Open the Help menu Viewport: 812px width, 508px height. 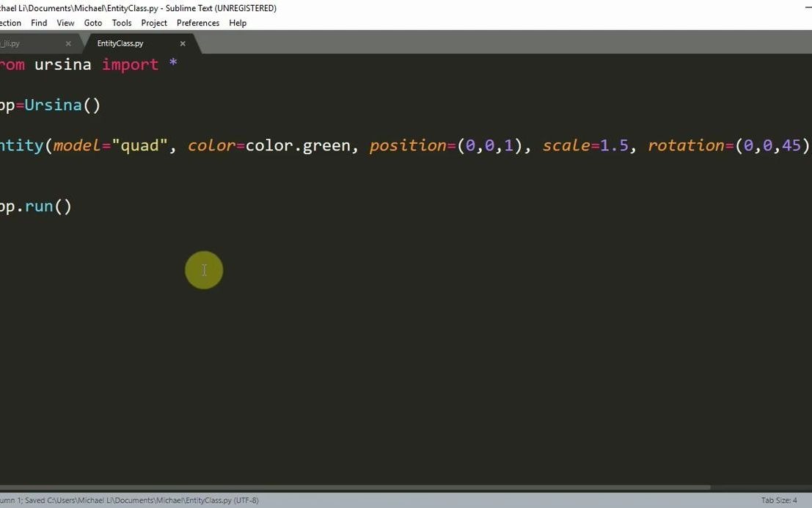pyautogui.click(x=237, y=23)
